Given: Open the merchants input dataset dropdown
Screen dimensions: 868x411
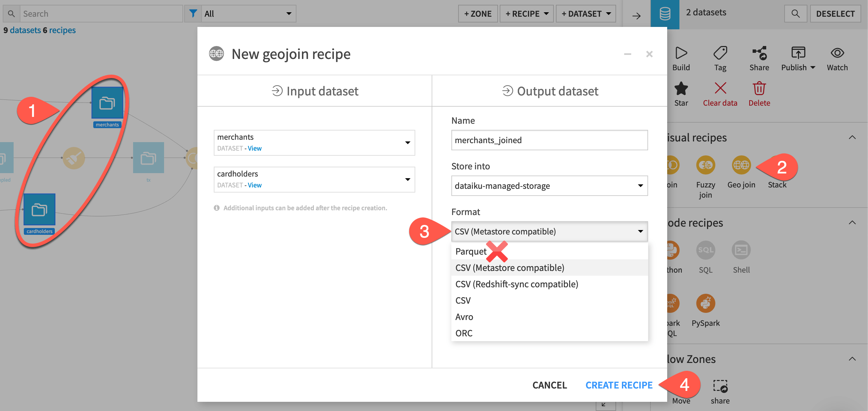Looking at the screenshot, I should [x=314, y=143].
